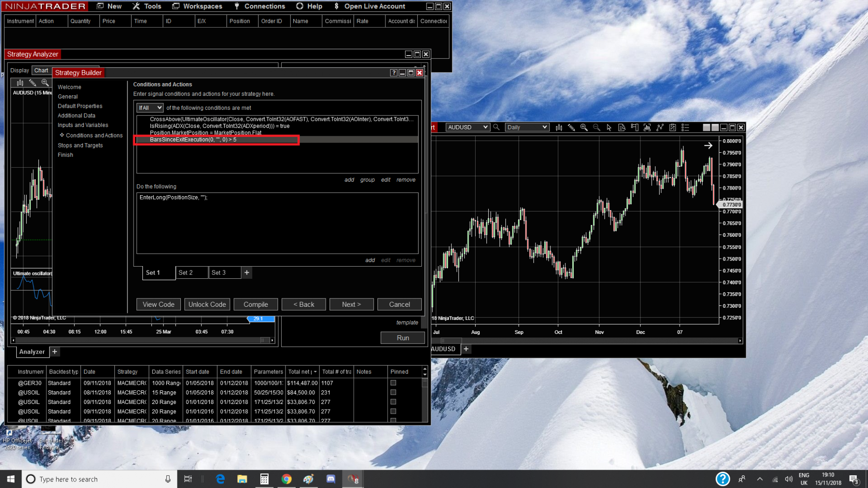Switch to Set 2 tab

pos(192,273)
